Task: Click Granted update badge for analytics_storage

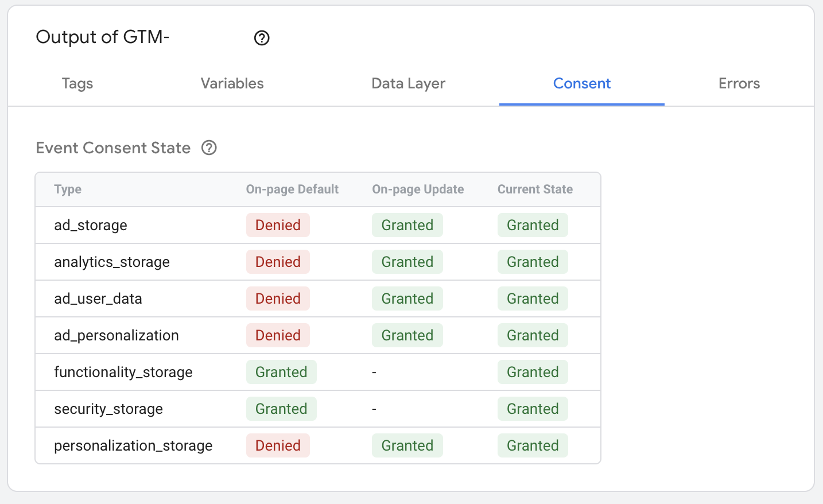Action: (x=407, y=262)
